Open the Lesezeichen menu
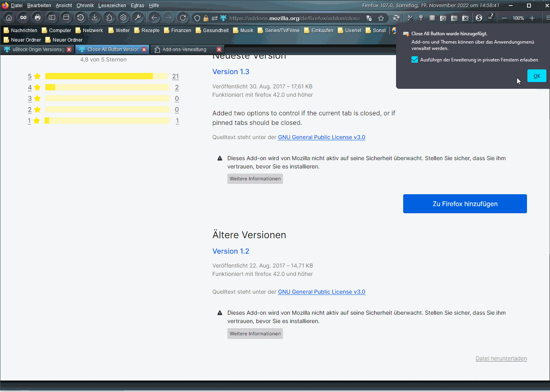Screen dimensions: 550x392 [112, 6]
